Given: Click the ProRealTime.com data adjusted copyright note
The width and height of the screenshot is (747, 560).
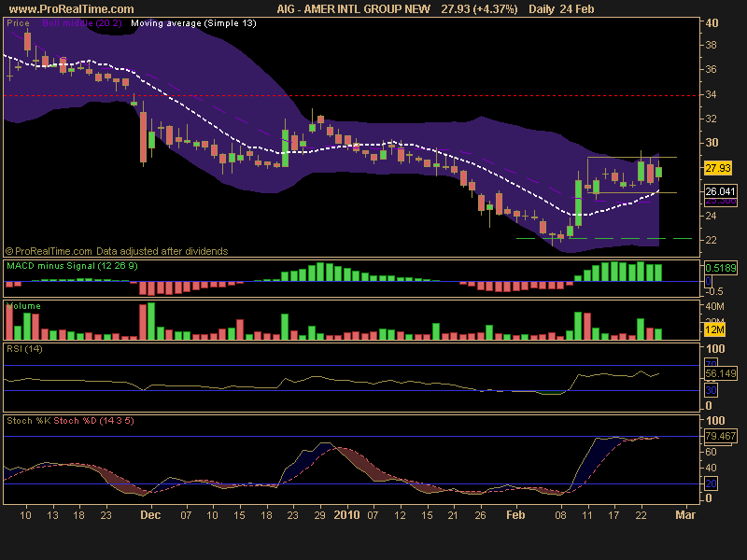Looking at the screenshot, I should (x=117, y=251).
